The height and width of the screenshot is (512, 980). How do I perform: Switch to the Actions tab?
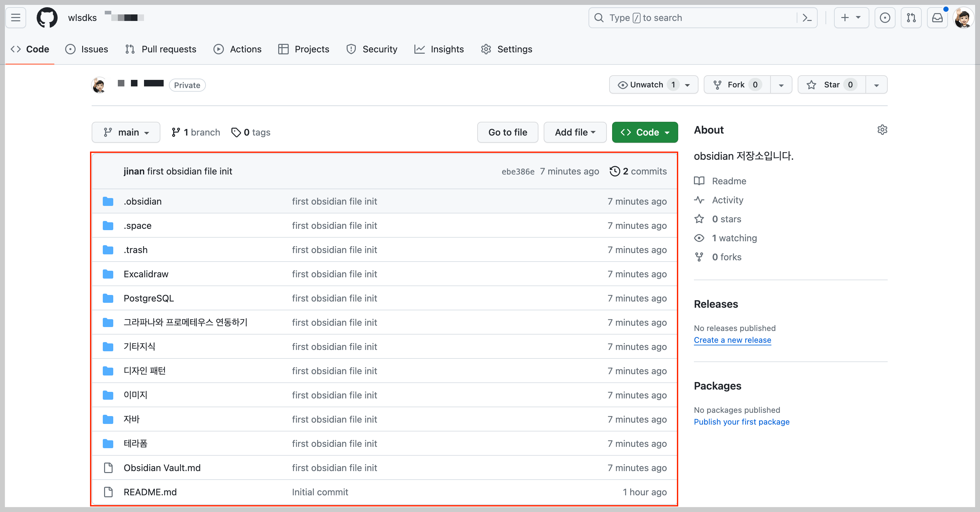tap(238, 49)
